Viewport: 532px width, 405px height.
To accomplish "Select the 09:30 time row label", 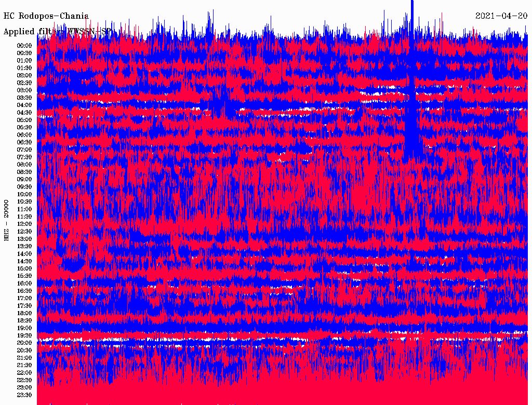I will click(x=24, y=187).
